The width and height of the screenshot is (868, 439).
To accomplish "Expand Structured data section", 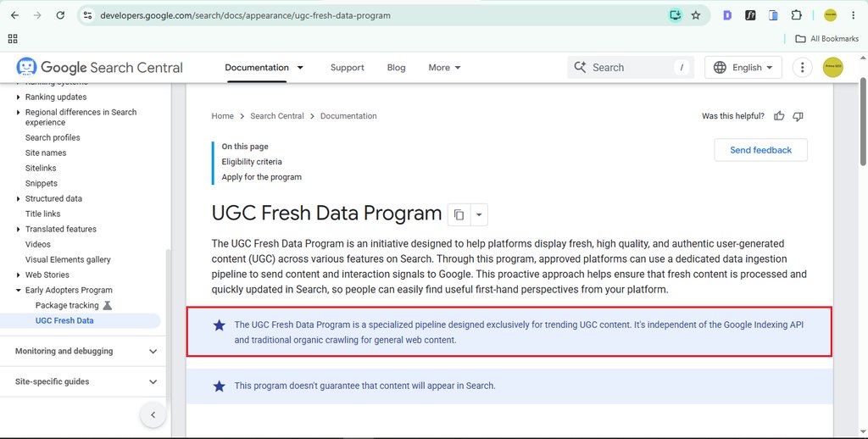I will coord(19,198).
